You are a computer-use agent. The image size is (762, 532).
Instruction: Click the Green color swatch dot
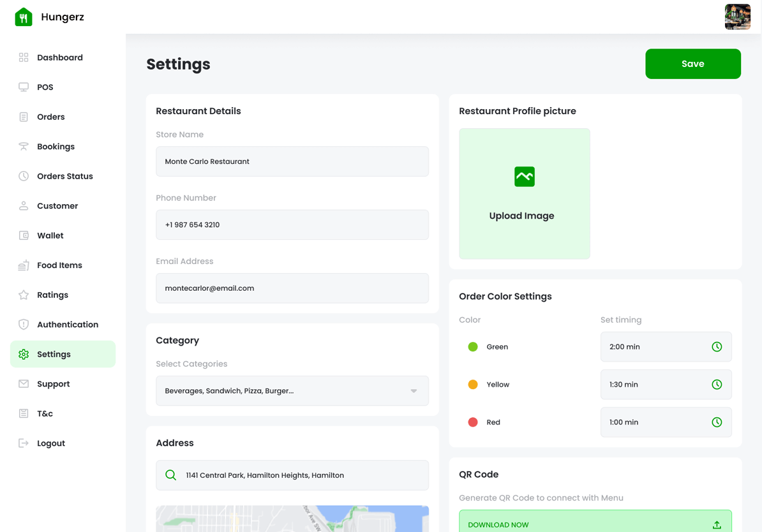click(473, 347)
